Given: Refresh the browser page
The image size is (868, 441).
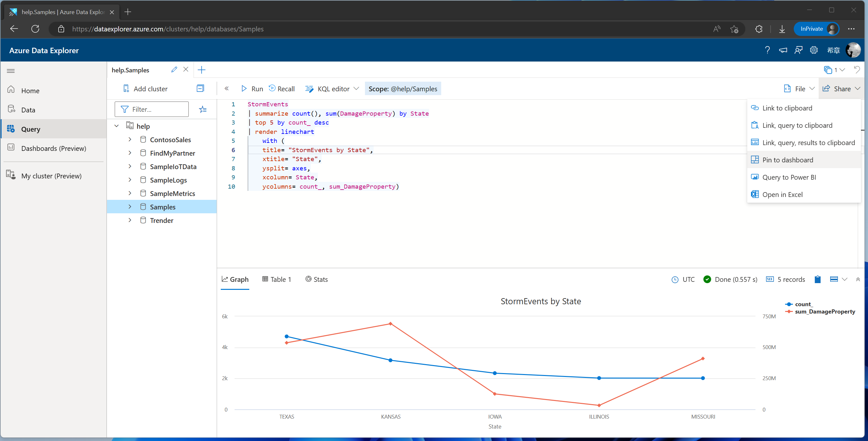Looking at the screenshot, I should click(x=35, y=29).
